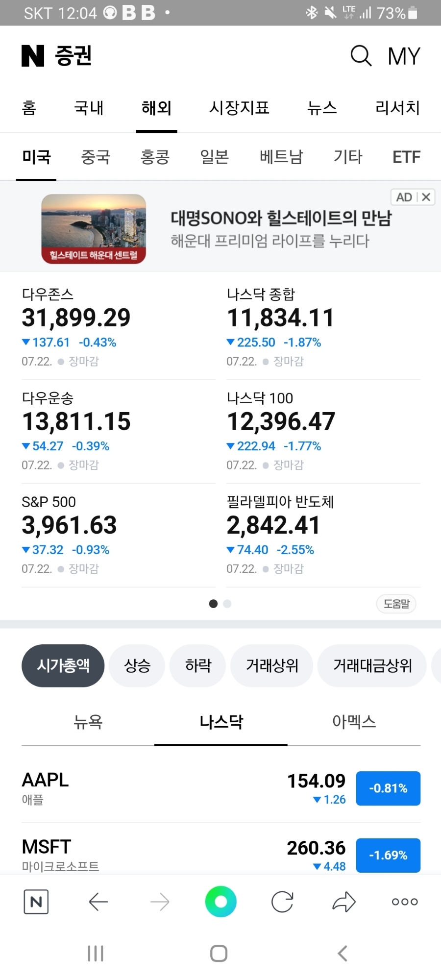Open the 도움말 help button
Screen dimensions: 441x980
(x=396, y=604)
